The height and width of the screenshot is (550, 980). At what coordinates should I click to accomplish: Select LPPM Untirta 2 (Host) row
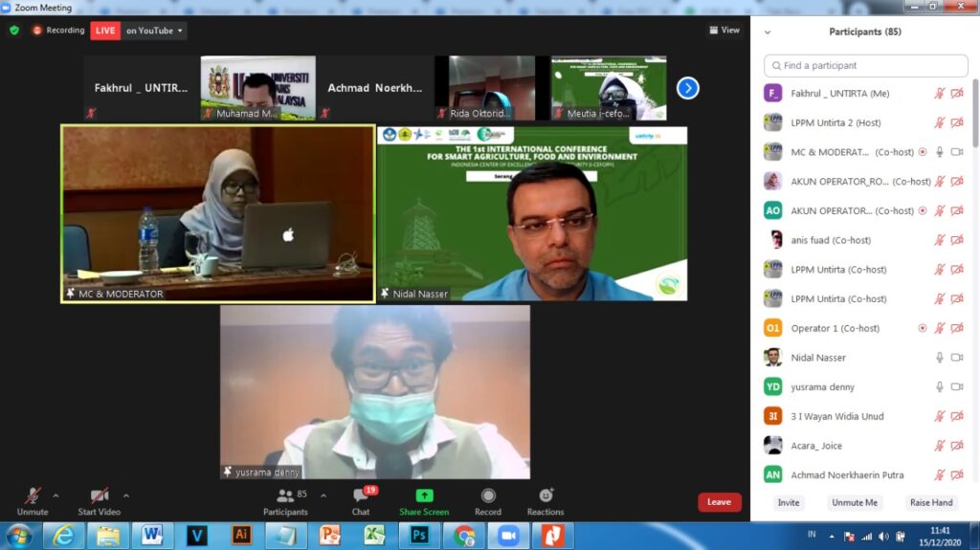(x=865, y=122)
